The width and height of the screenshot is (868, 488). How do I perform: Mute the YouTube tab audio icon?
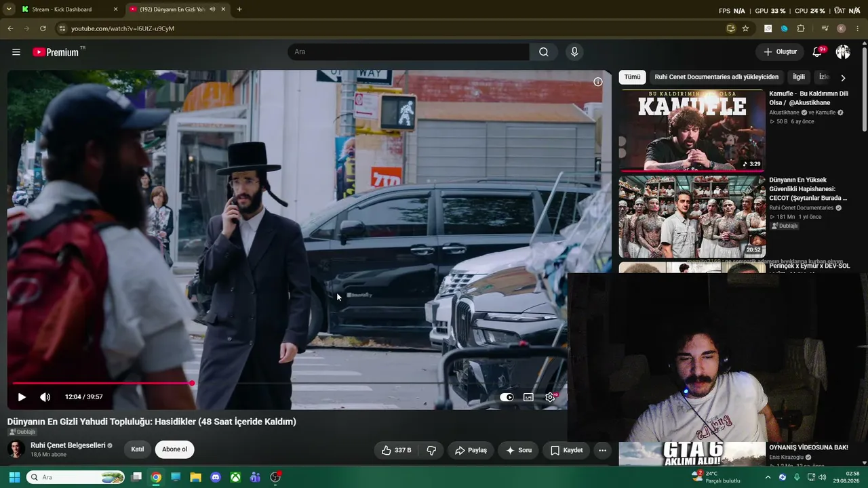(213, 9)
